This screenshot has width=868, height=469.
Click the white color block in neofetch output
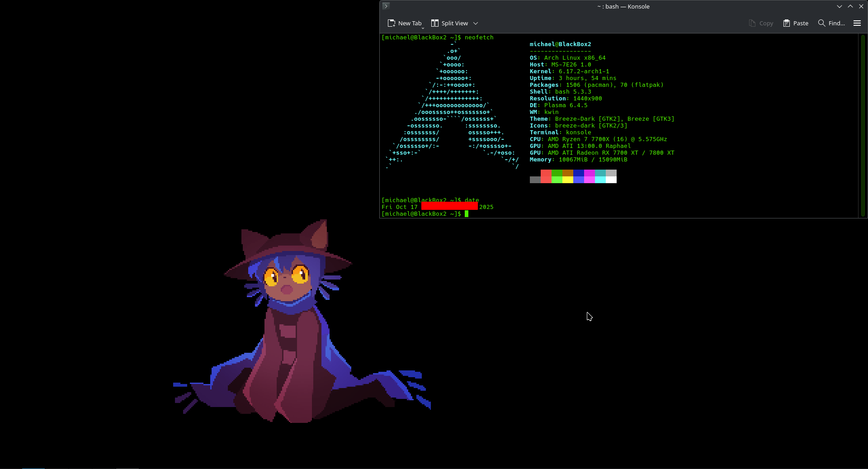(611, 180)
